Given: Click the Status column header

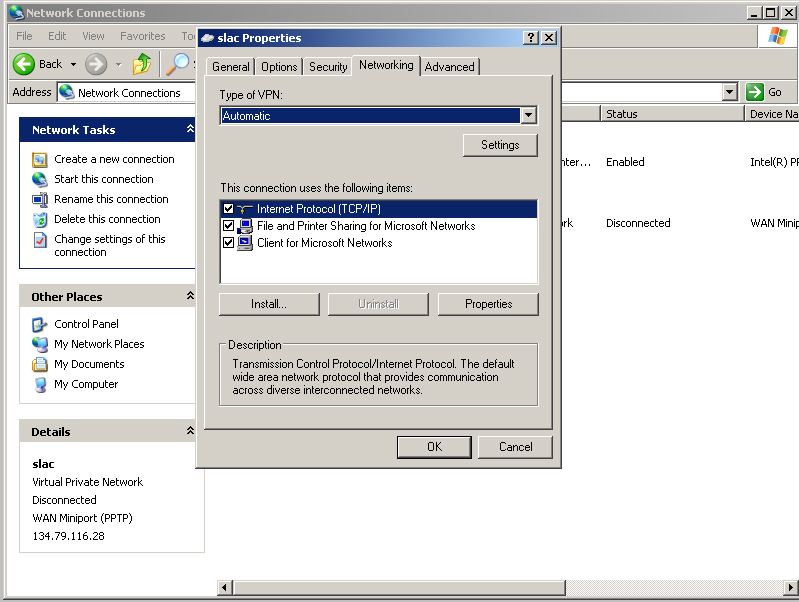Looking at the screenshot, I should 673,114.
